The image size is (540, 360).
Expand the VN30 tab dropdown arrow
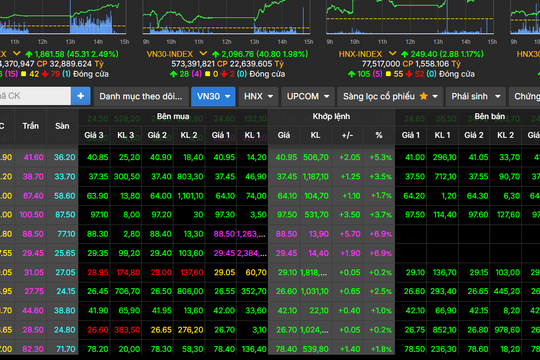pyautogui.click(x=228, y=97)
